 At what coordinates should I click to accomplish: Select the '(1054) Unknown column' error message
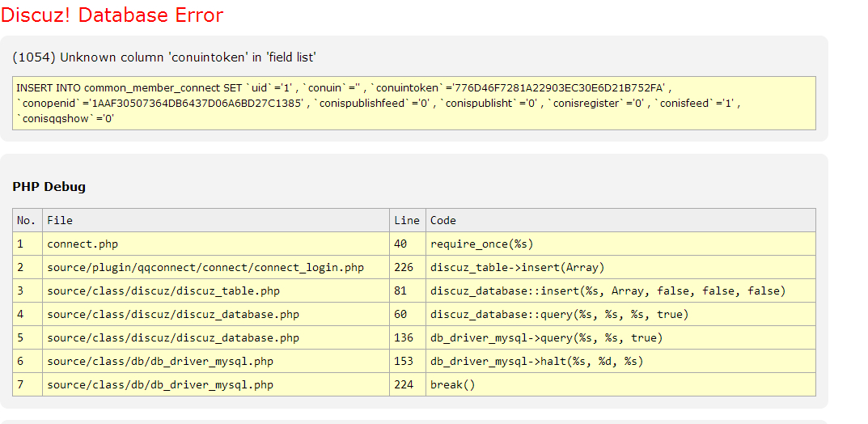coord(164,57)
